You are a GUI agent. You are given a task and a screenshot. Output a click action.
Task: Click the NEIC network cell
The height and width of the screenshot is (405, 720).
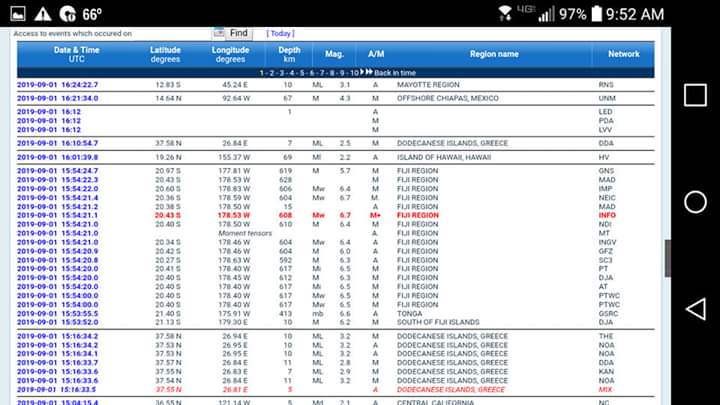click(607, 197)
